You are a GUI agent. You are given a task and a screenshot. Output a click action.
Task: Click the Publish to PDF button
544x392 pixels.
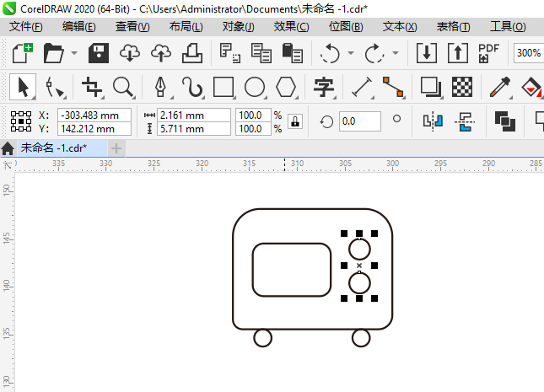coord(488,53)
